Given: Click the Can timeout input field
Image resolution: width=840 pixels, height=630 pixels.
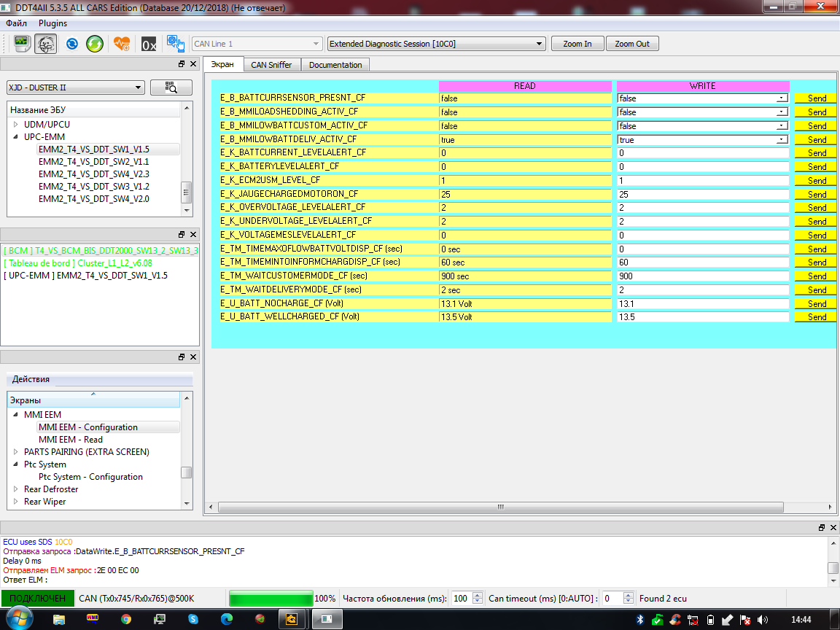Looking at the screenshot, I should (612, 599).
